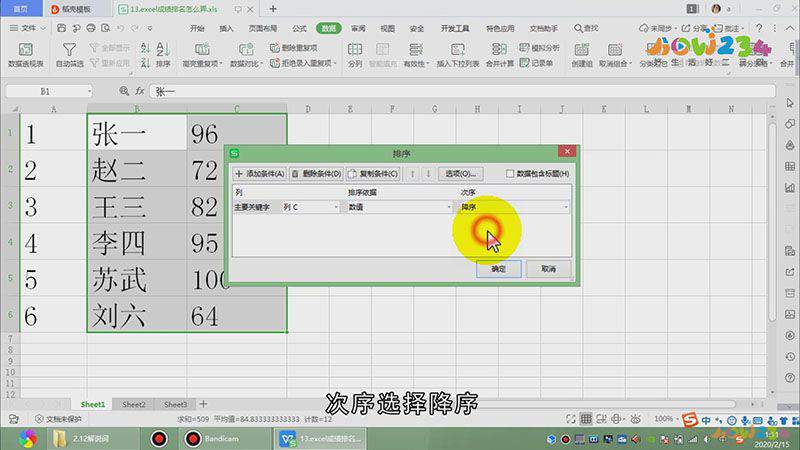This screenshot has width=800, height=450.
Task: Open the quick access toolbar customize dropdown
Action: point(150,28)
